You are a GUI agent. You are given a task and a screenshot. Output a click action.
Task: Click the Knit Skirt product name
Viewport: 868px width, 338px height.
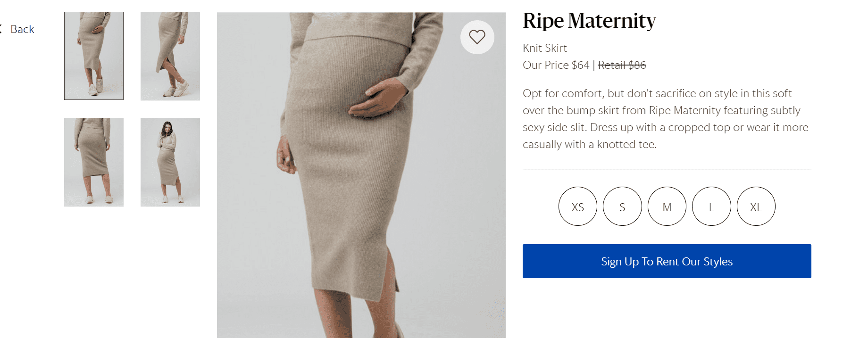545,48
